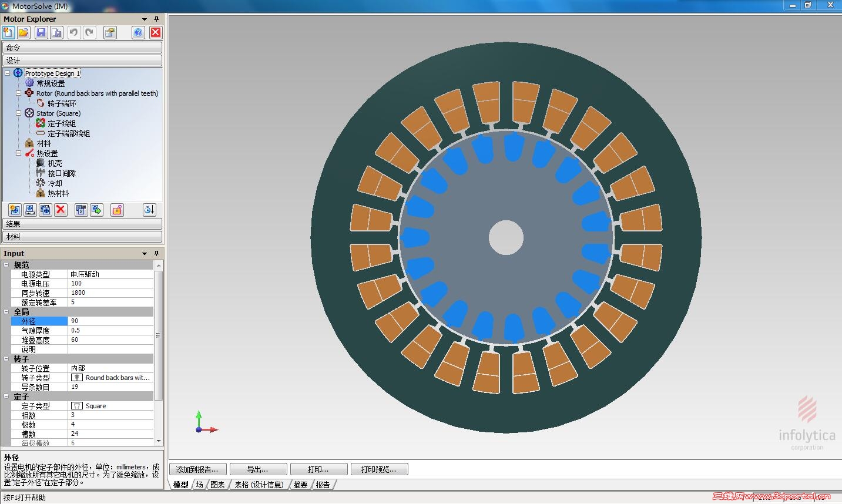Open the 命令 section bar
The height and width of the screenshot is (504, 842).
point(82,48)
